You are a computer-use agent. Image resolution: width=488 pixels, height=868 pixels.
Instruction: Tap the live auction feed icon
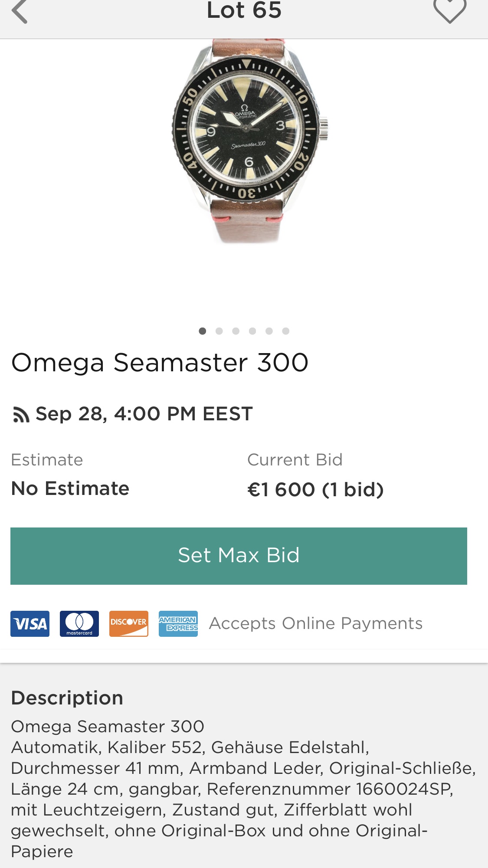[21, 415]
